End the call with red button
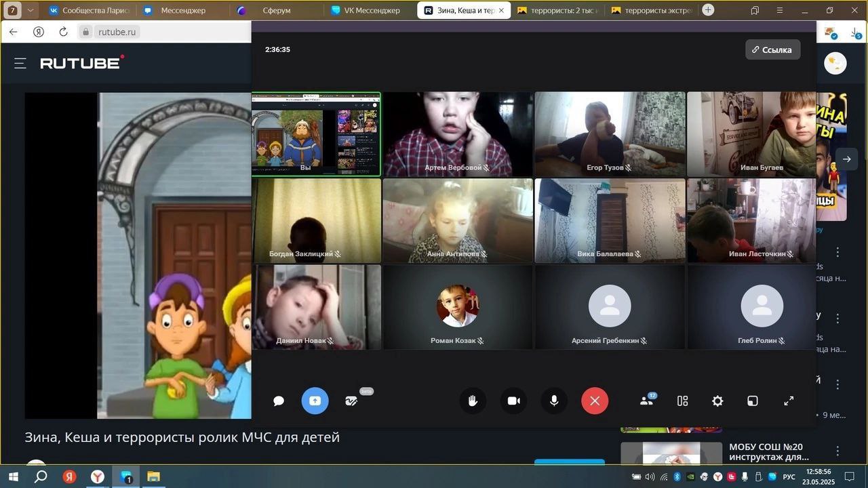This screenshot has height=488, width=868. 595,401
